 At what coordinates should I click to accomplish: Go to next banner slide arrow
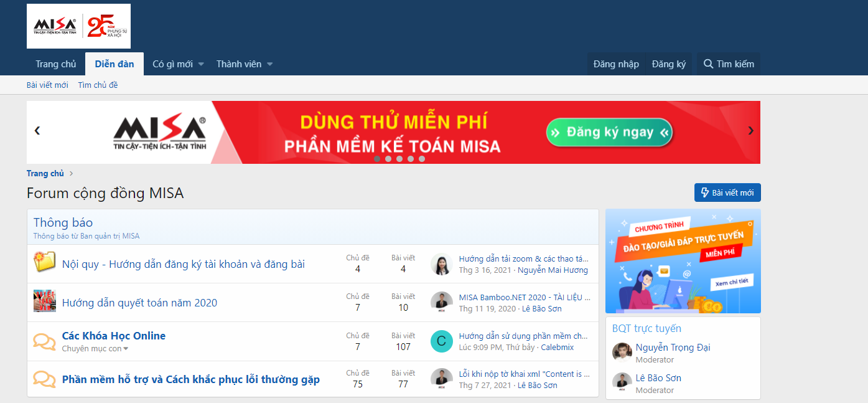tap(750, 131)
